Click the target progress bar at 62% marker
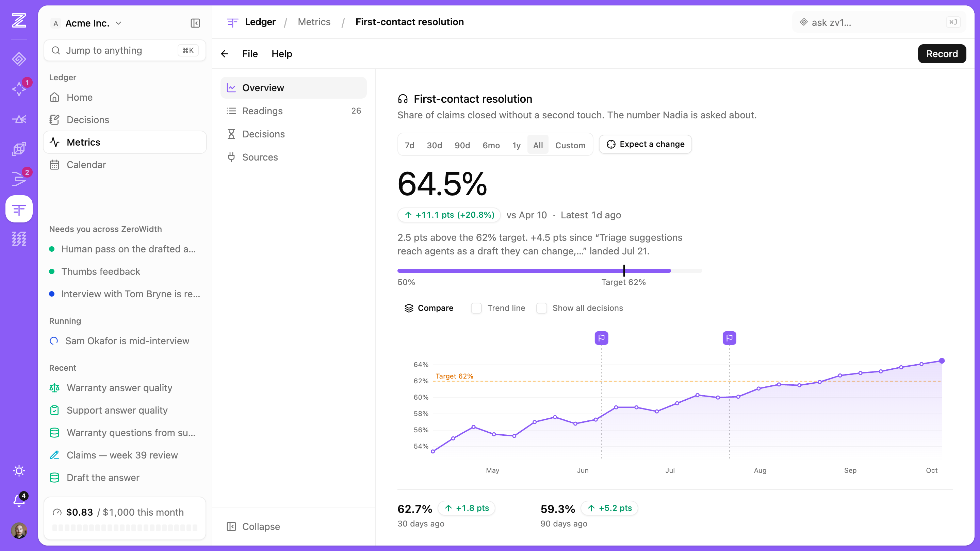The width and height of the screenshot is (980, 551). click(x=624, y=270)
